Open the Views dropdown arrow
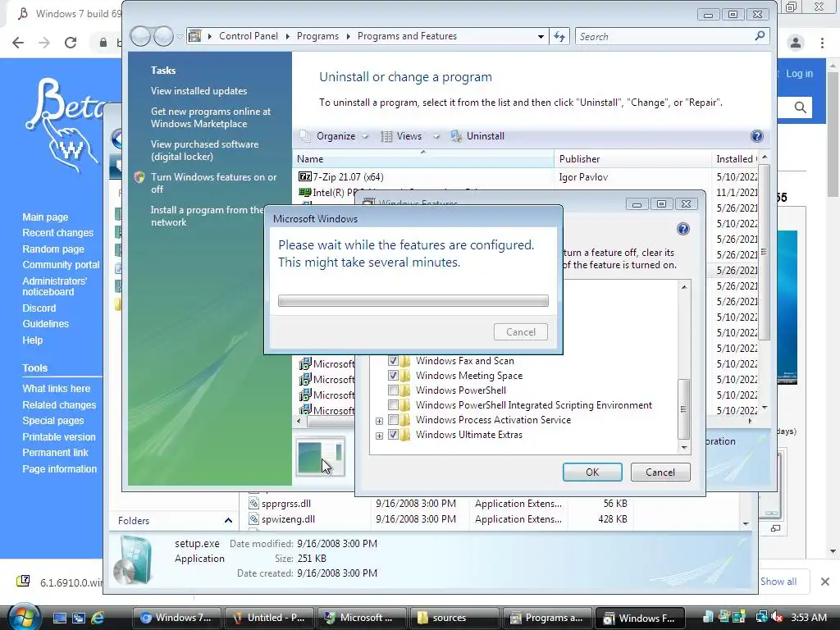 436,136
